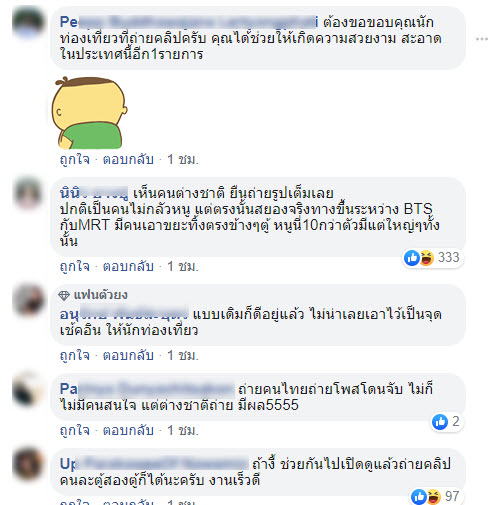
Task: Click laughing reaction icon beside 97
Action: pos(434,497)
